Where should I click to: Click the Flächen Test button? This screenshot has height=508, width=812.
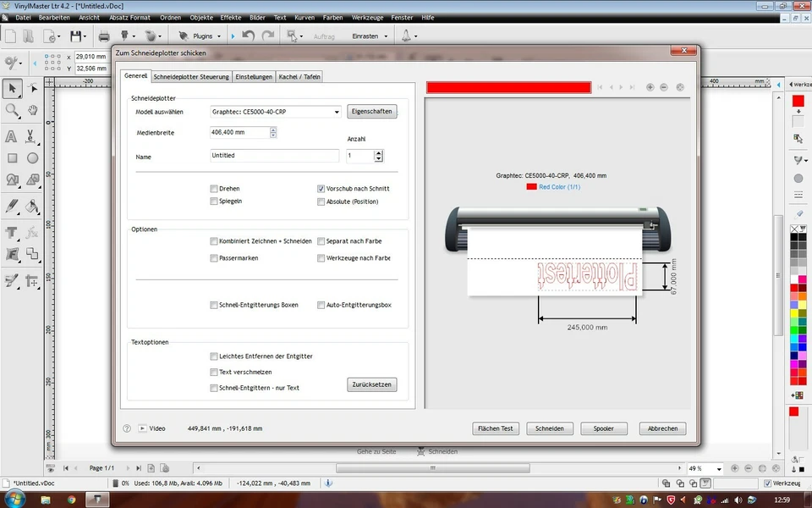(495, 428)
